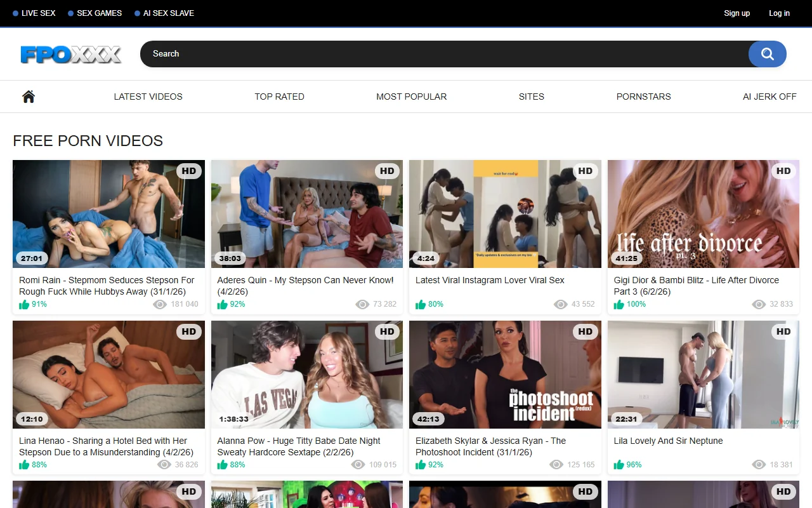This screenshot has width=812, height=508.
Task: Click the eye icon showing 109 015 views
Action: [x=358, y=464]
